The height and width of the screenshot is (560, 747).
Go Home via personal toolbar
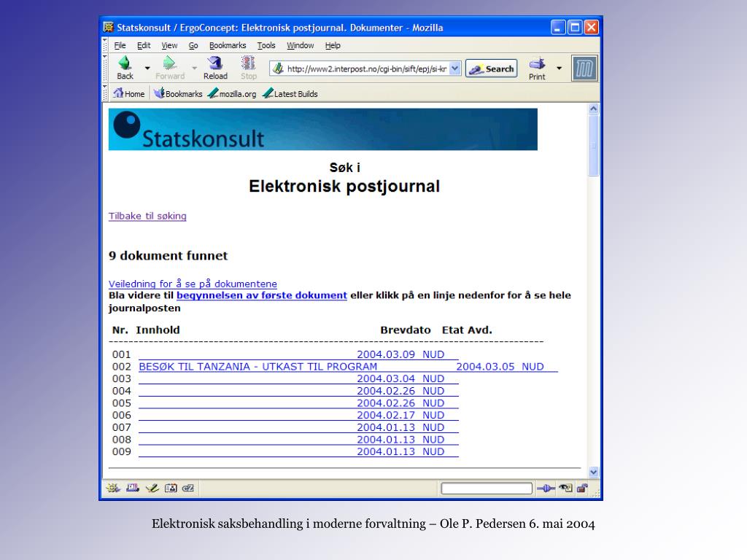pos(128,94)
